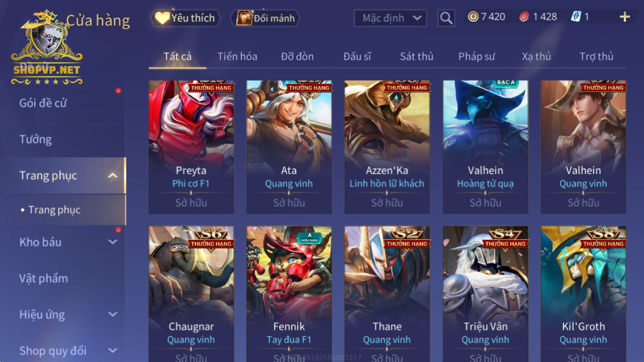Screen dimensions: 644x362
Task: Click the red ruby currency icon
Action: point(524,17)
